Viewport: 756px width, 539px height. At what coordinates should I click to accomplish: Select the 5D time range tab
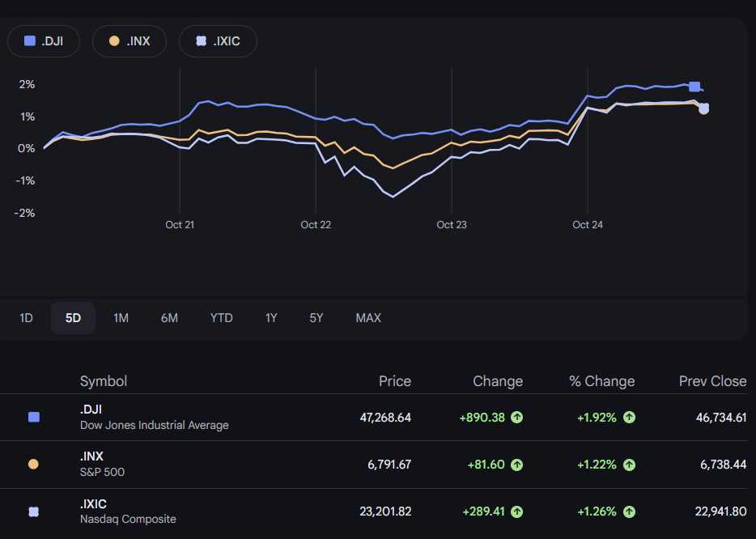(74, 318)
